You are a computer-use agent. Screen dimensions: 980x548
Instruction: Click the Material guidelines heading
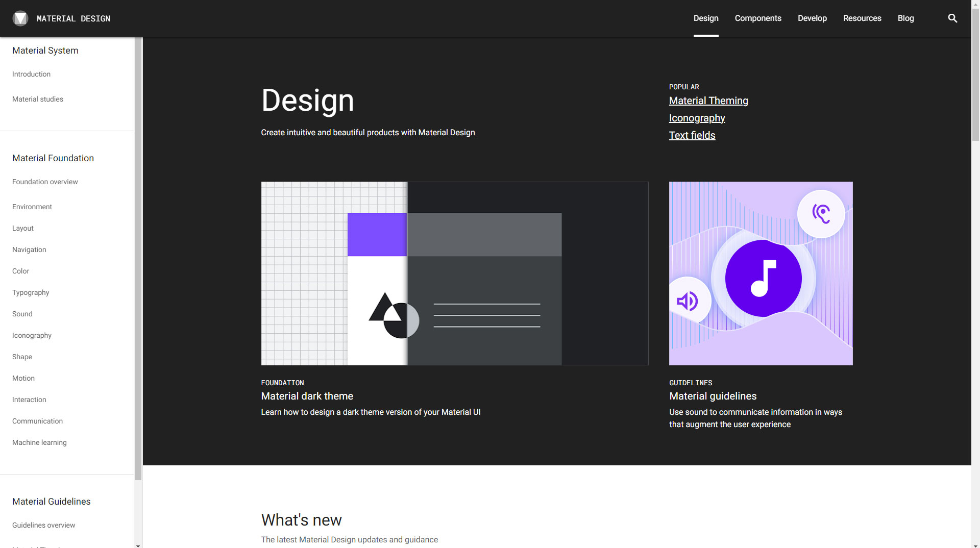pyautogui.click(x=713, y=396)
